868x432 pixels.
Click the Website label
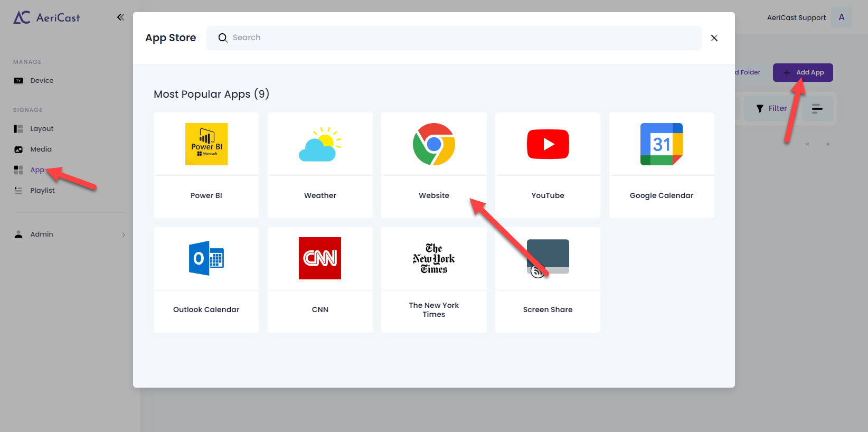tap(434, 195)
